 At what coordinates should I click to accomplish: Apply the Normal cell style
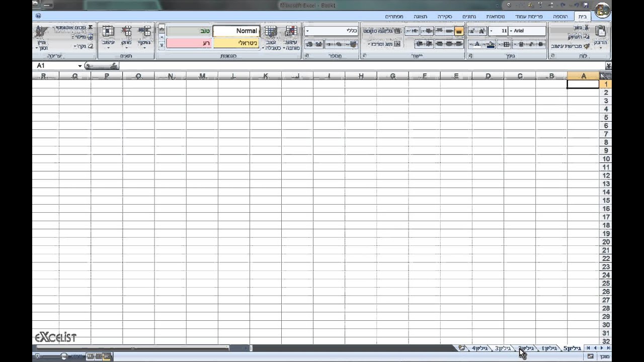pyautogui.click(x=236, y=31)
